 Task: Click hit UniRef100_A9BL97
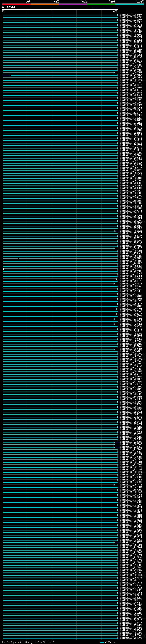pos(131,58)
